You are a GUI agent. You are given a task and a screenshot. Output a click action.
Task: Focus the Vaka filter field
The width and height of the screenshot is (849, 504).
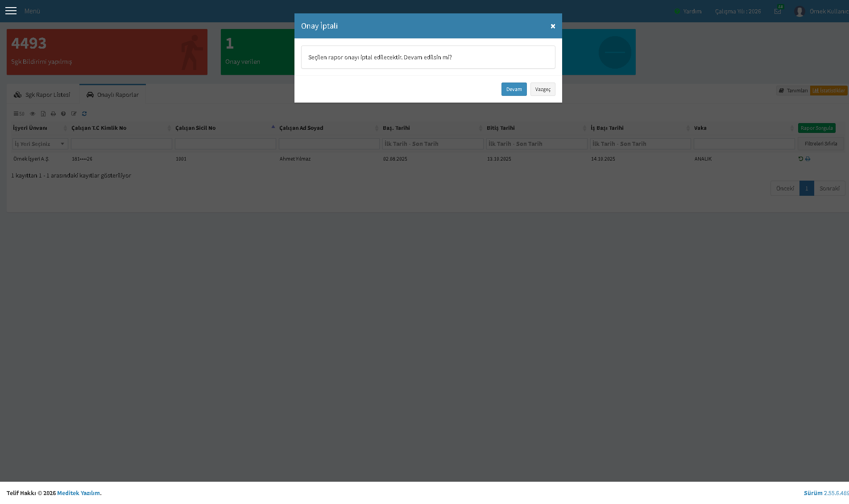point(744,144)
